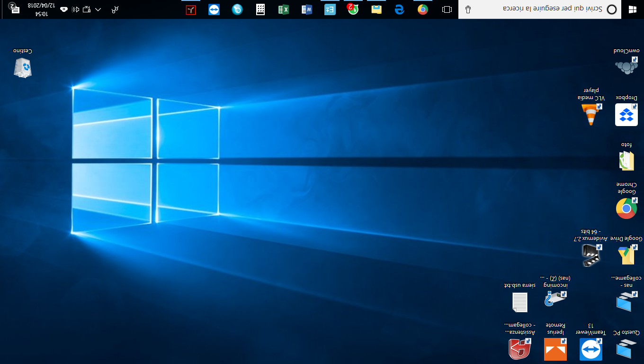Open the Assistenza... - collegam... shortcut
Viewport: 644px width, 364px height.
(519, 341)
